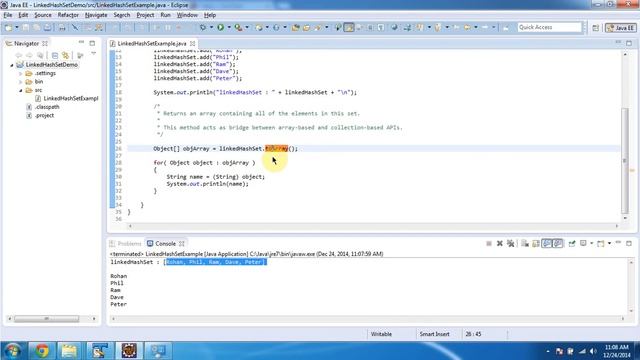Toggle Mark Occurrences in the toolbar

(349, 27)
